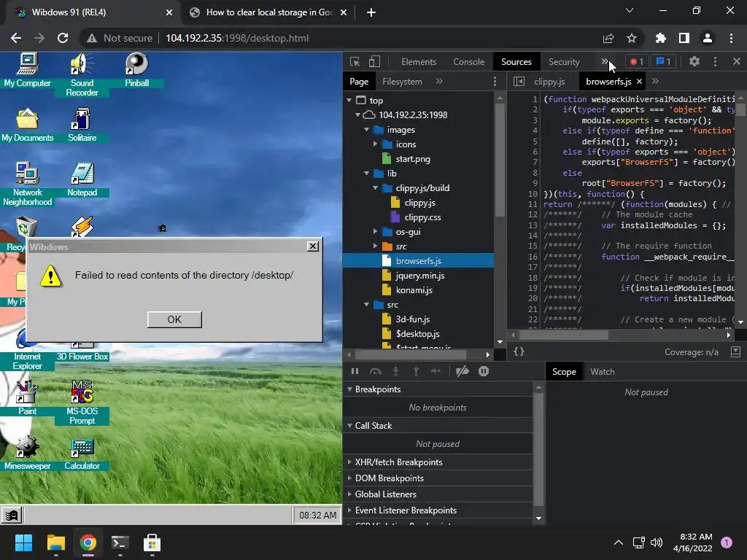This screenshot has height=560, width=747.
Task: Bookmark this page with star icon
Action: pyautogui.click(x=632, y=38)
